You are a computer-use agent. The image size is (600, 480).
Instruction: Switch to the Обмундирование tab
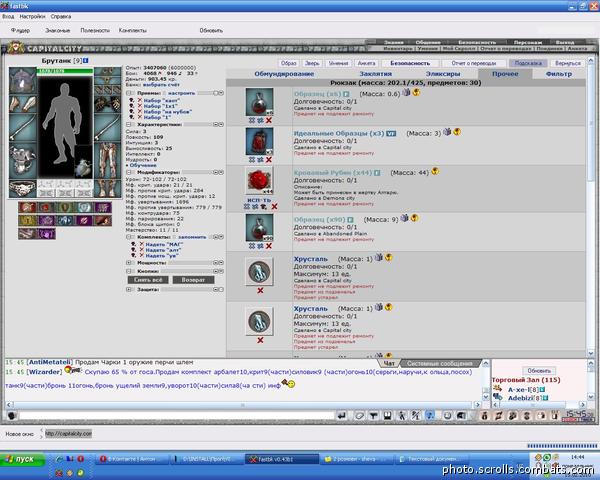284,74
